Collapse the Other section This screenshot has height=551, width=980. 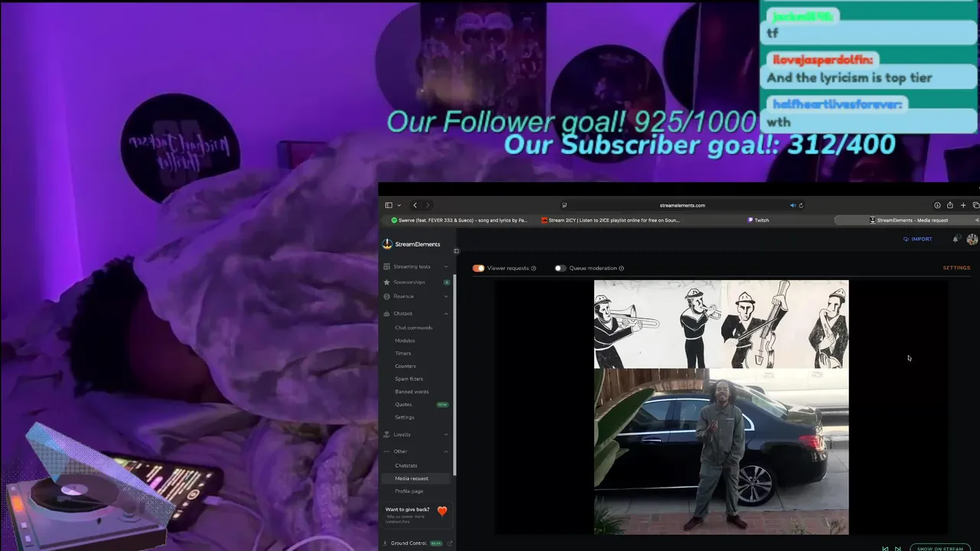click(x=417, y=452)
